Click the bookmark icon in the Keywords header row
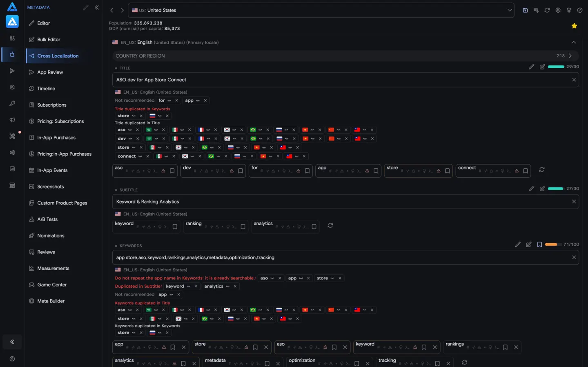588x367 pixels. click(539, 244)
